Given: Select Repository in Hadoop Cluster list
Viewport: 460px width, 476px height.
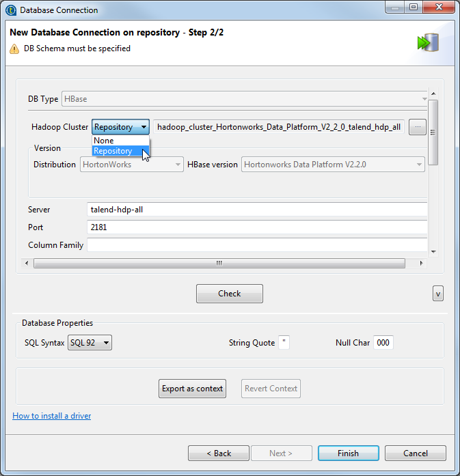Looking at the screenshot, I should point(120,151).
